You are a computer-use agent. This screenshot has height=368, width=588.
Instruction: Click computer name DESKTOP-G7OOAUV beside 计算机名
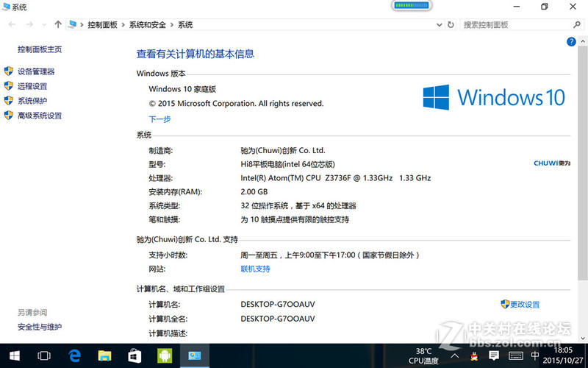[278, 305]
